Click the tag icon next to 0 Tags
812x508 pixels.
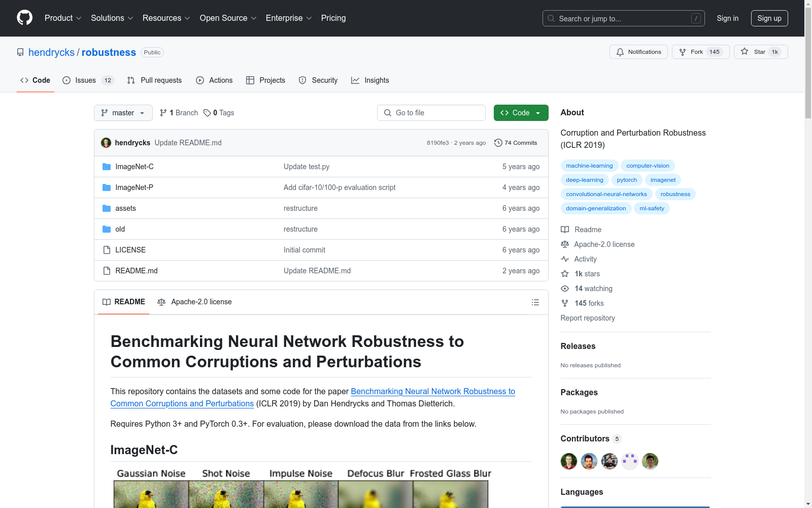pos(207,113)
